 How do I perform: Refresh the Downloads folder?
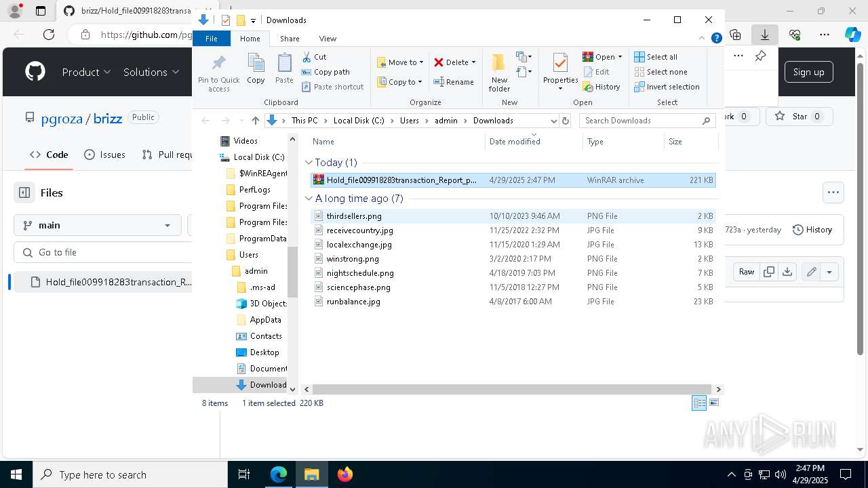(566, 121)
